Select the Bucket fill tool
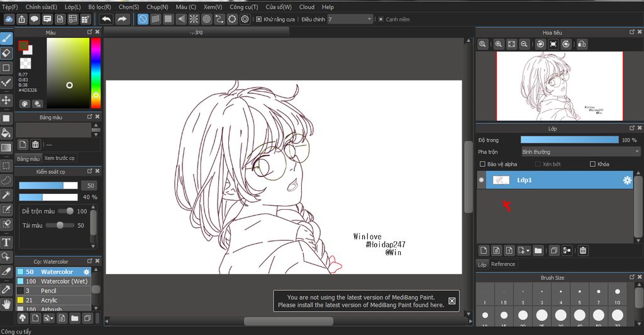Image resolution: width=644 pixels, height=335 pixels. (x=6, y=133)
